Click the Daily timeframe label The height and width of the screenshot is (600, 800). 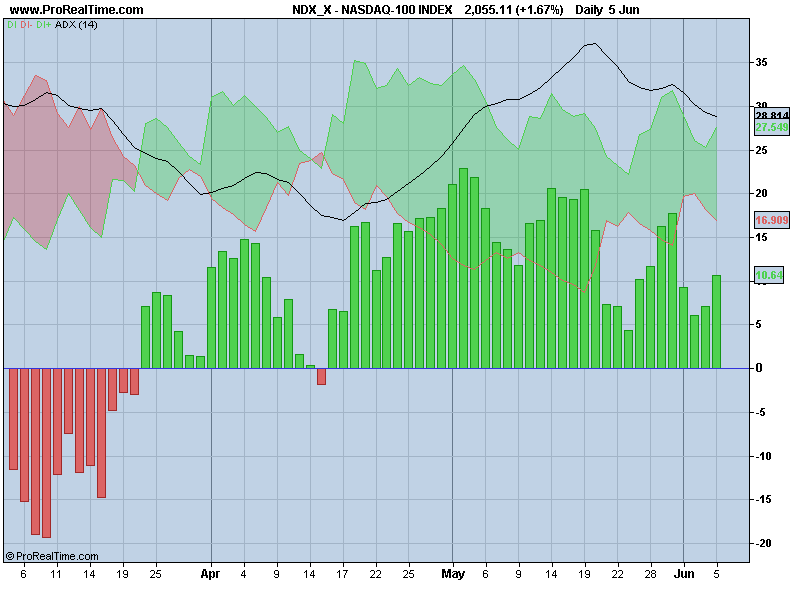pos(589,9)
